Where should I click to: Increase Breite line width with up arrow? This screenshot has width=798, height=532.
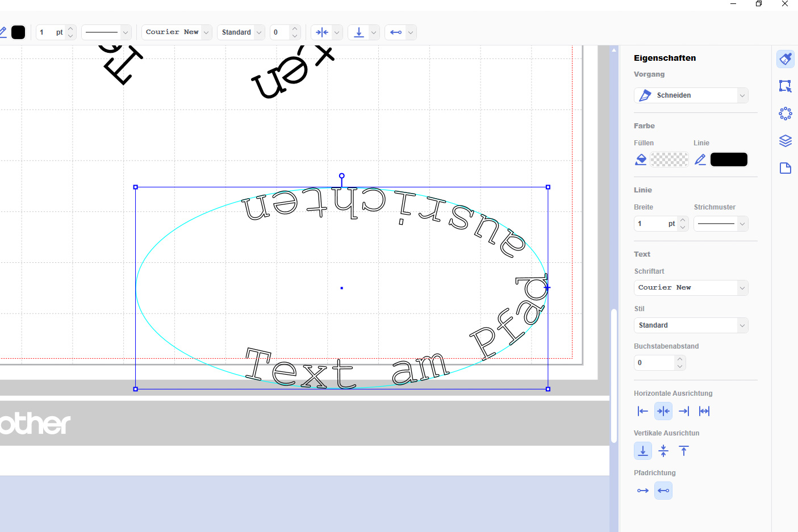pyautogui.click(x=683, y=220)
